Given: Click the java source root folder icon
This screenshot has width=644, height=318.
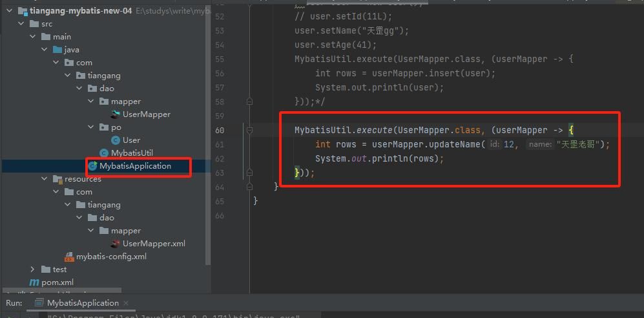Looking at the screenshot, I should point(57,50).
